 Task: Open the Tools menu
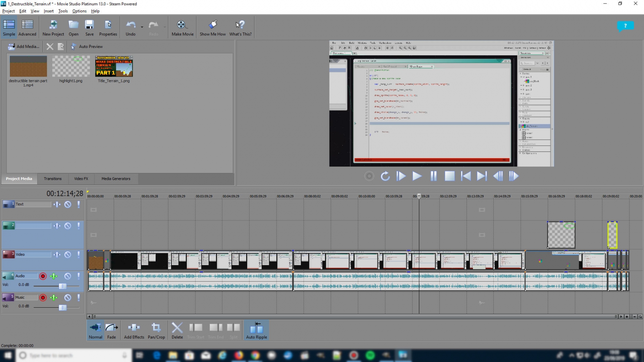click(x=63, y=11)
